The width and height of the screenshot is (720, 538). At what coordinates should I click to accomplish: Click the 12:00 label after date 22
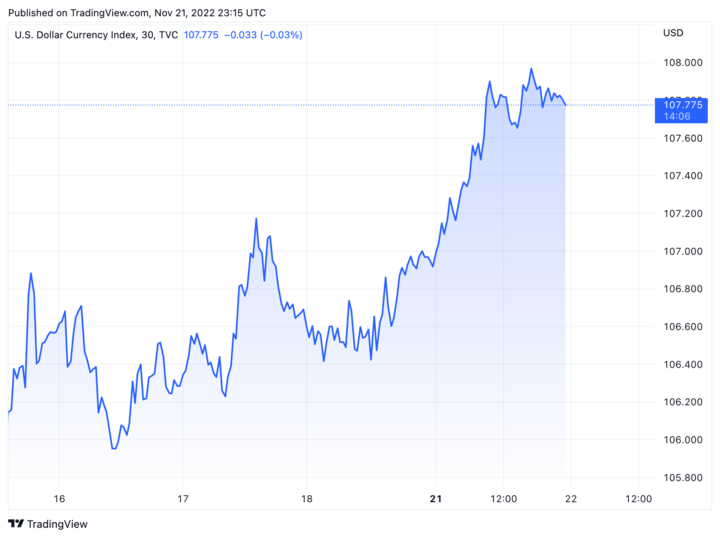[x=639, y=499]
